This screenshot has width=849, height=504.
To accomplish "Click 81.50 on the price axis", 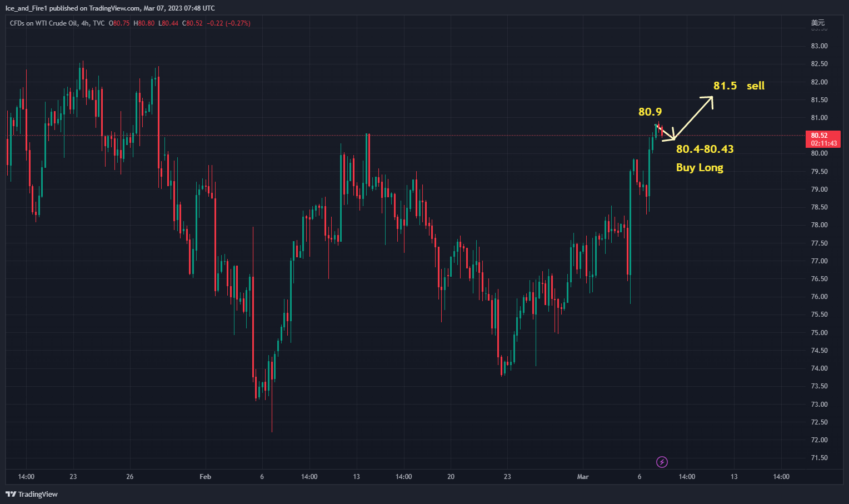I will [819, 100].
